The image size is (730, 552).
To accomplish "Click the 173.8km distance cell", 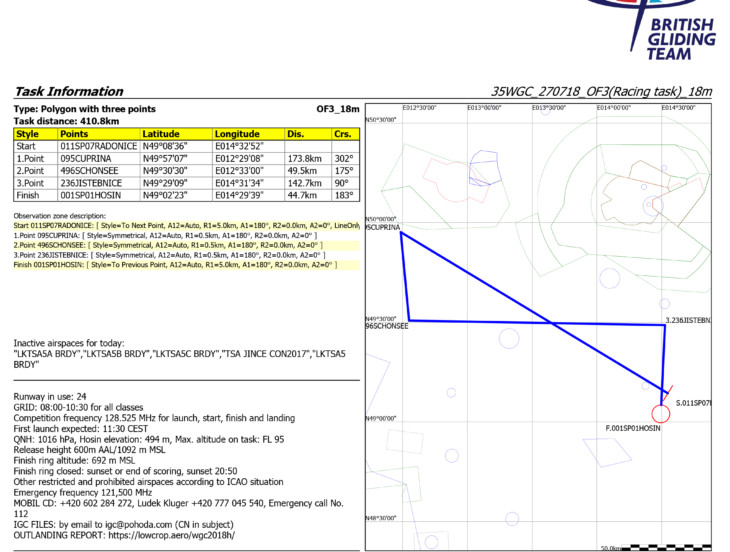I will [x=304, y=158].
